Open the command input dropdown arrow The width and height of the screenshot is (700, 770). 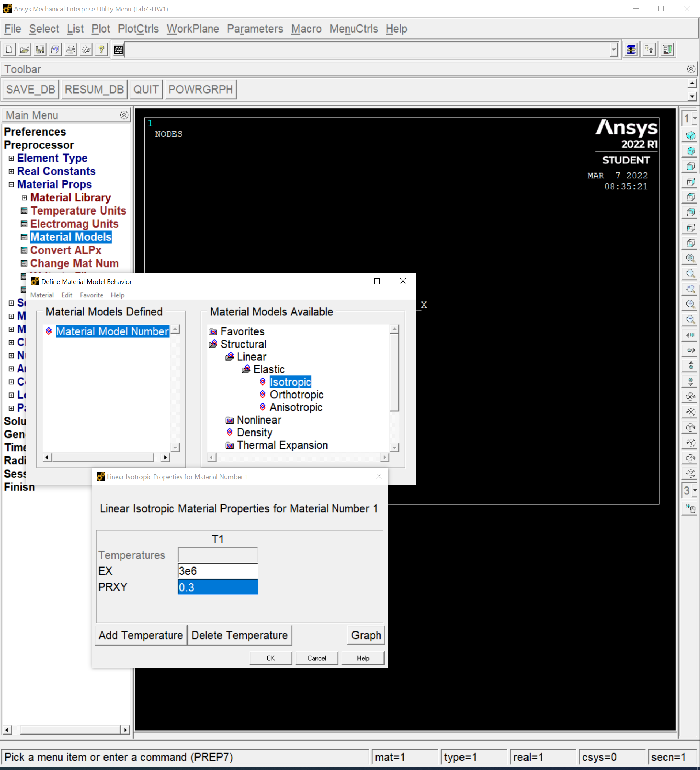point(613,50)
